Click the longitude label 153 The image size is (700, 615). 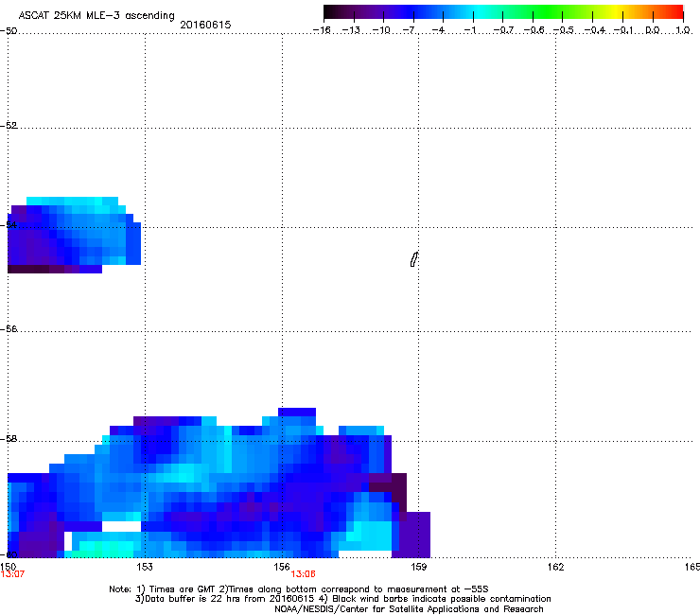pyautogui.click(x=145, y=567)
